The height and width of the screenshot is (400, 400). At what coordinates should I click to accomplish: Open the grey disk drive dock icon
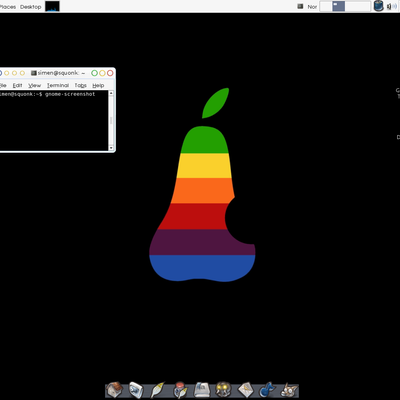coord(202,390)
